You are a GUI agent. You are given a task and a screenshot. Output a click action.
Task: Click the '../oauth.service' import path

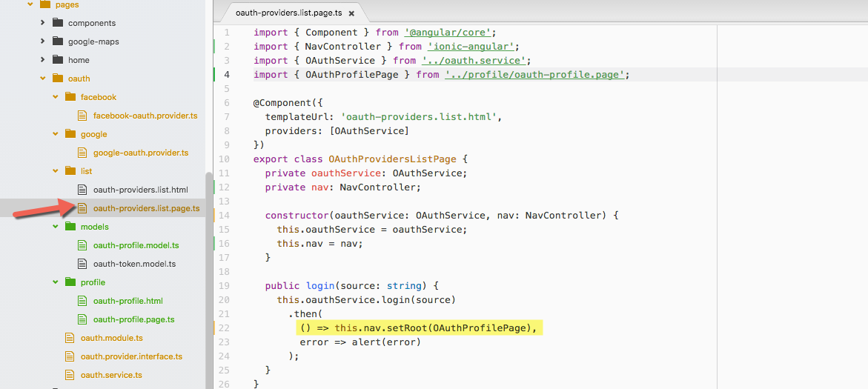pyautogui.click(x=474, y=61)
